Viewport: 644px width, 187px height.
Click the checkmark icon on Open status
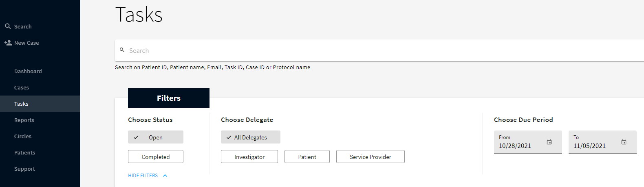(136, 137)
